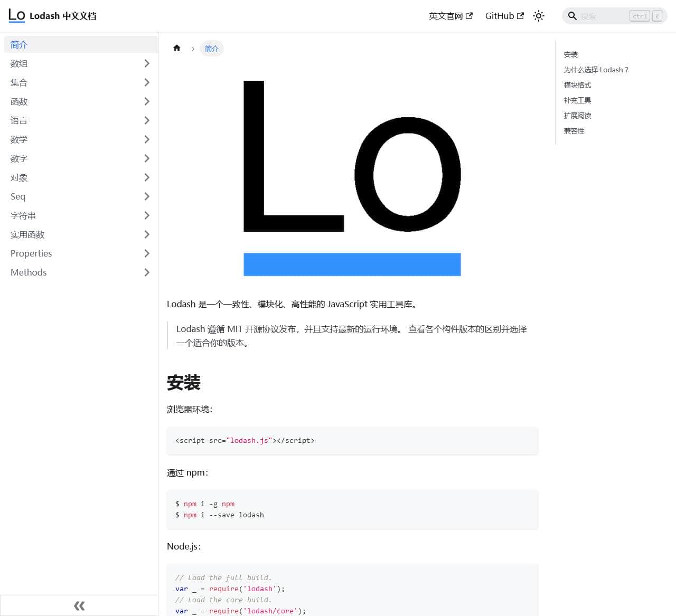The image size is (676, 616).
Task: Click the 搜索 search input field
Action: pos(602,16)
